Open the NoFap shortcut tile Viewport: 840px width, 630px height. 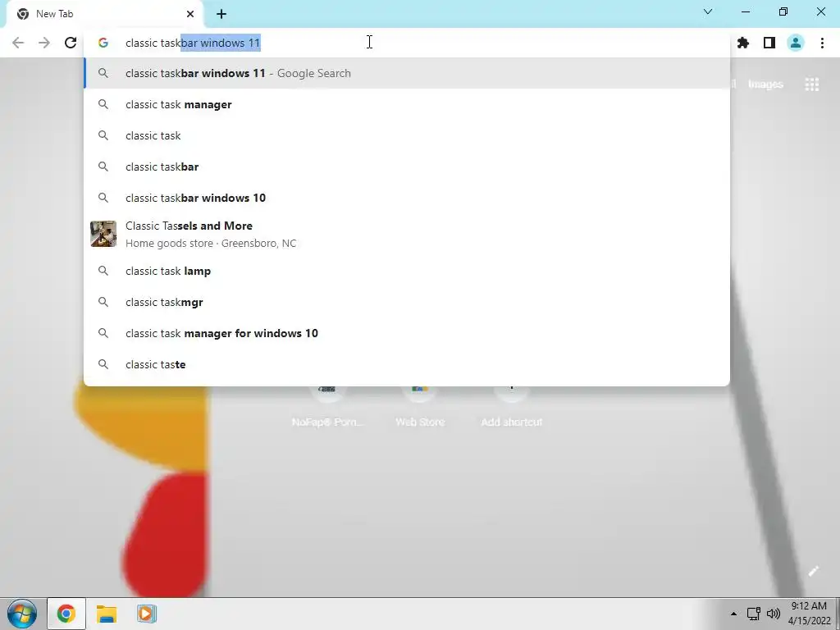[x=327, y=407]
